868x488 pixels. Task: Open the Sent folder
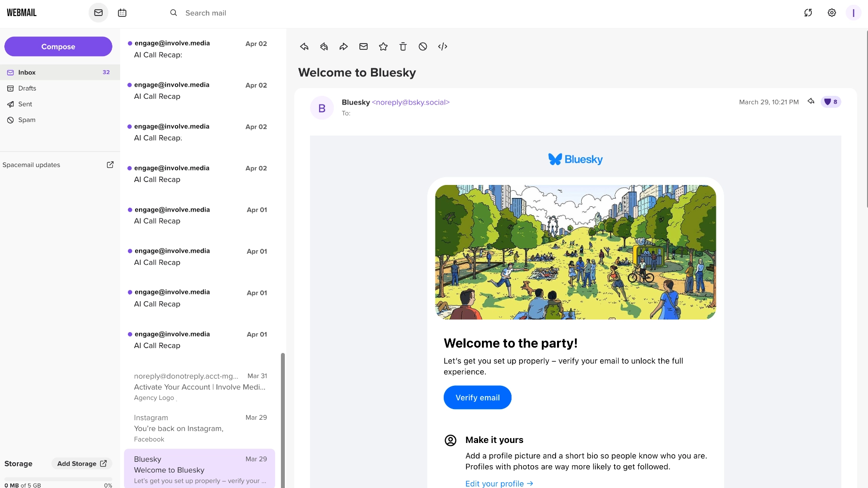(x=60, y=104)
